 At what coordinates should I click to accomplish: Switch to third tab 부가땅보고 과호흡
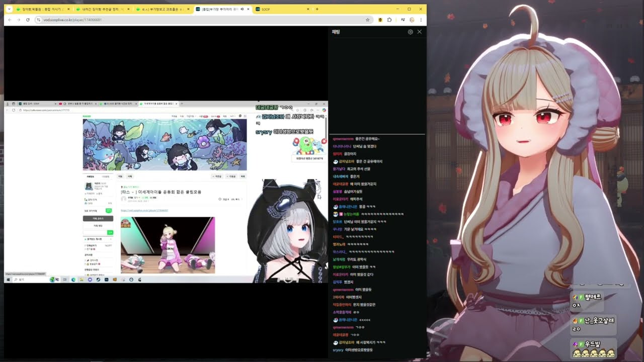click(x=163, y=9)
